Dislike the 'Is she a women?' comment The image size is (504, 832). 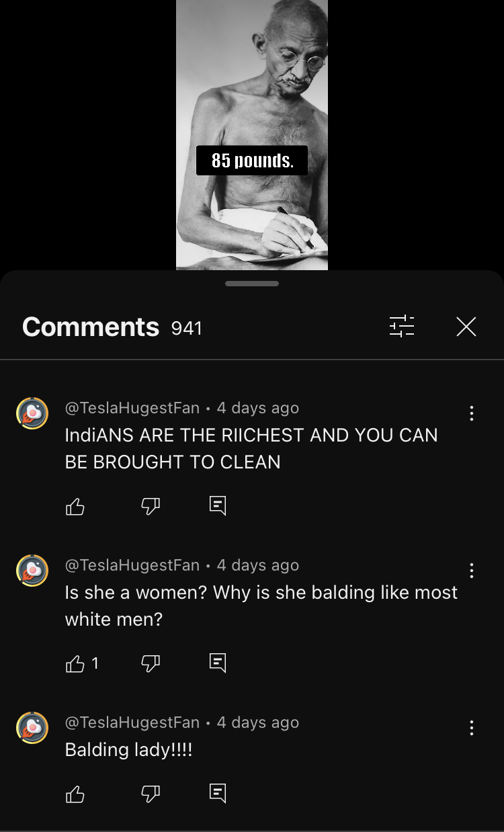150,663
